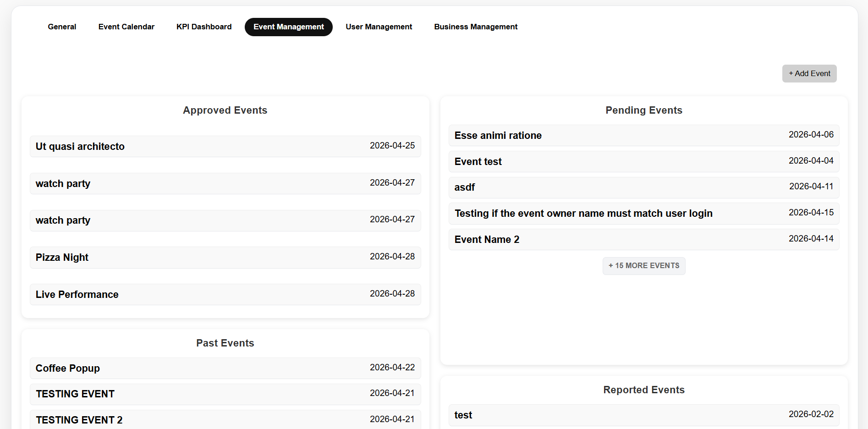Click the date 2026-02-02 in Reported Events
This screenshot has height=429, width=868.
[x=811, y=414]
